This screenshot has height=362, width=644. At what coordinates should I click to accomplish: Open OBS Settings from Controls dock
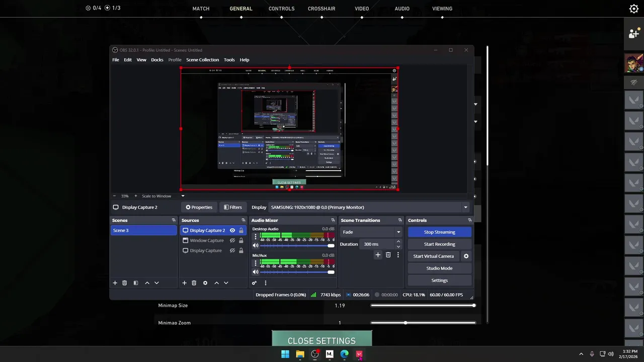click(439, 281)
